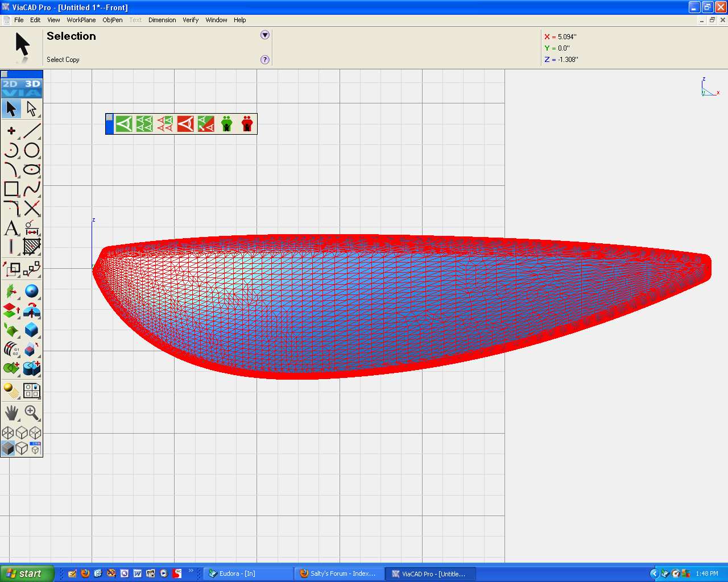Expand the Selection prompt dropdown arrow

click(264, 35)
